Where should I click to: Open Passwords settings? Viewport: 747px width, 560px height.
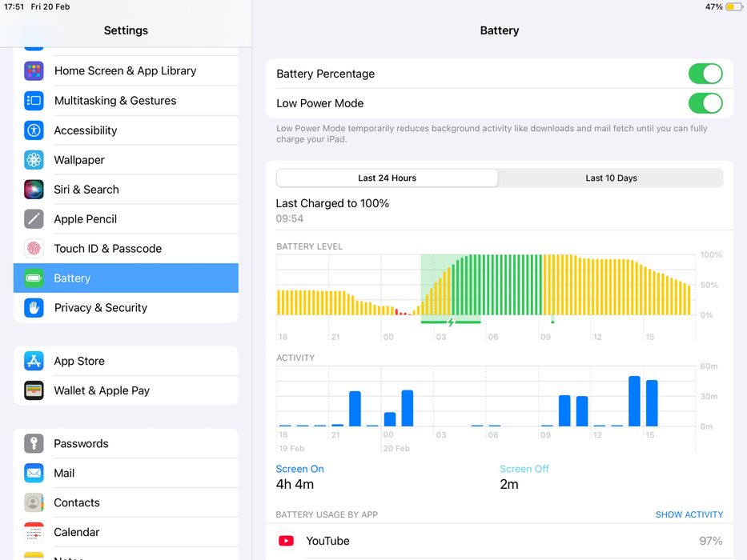click(126, 443)
